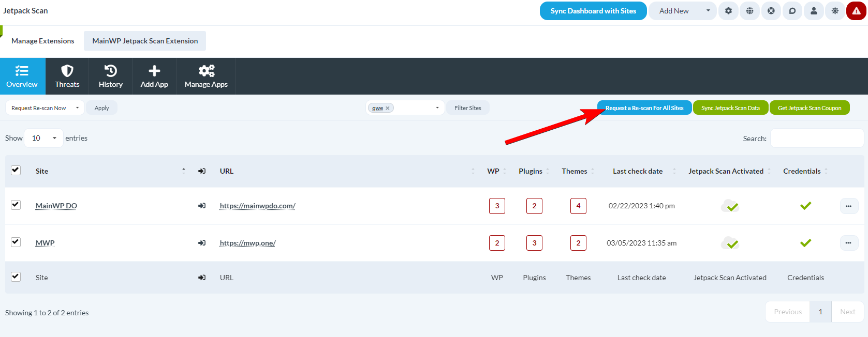The width and height of the screenshot is (868, 337).
Task: Click the Overview list icon tab
Action: [22, 76]
